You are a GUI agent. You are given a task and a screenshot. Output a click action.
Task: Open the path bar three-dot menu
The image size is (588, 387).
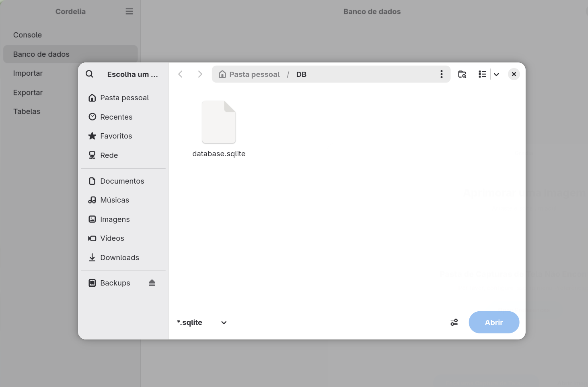pyautogui.click(x=442, y=74)
